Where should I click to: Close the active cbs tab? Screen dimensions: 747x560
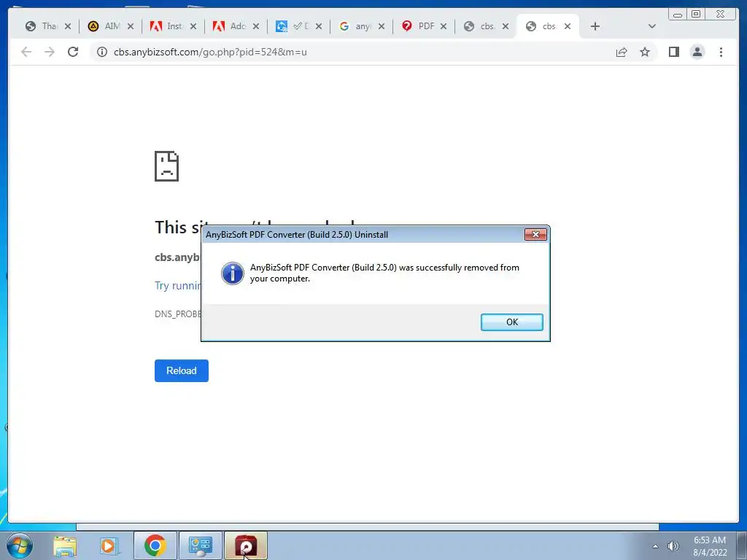pos(568,26)
